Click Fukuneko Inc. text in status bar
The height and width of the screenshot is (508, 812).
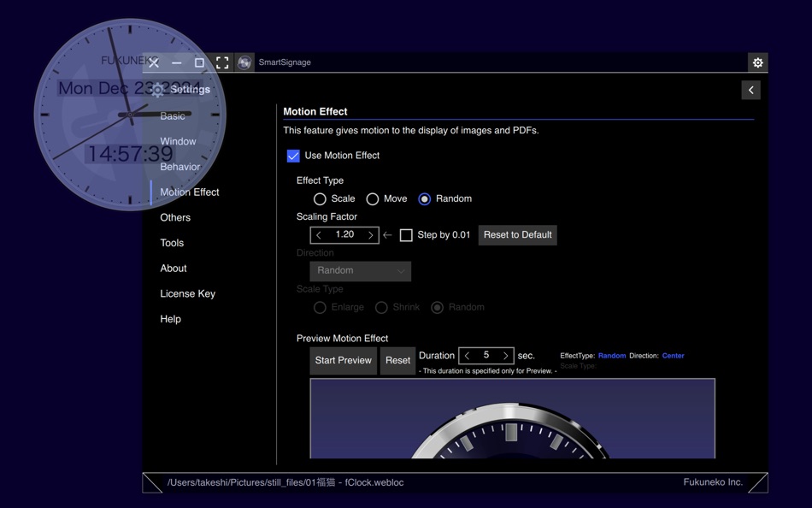click(713, 482)
